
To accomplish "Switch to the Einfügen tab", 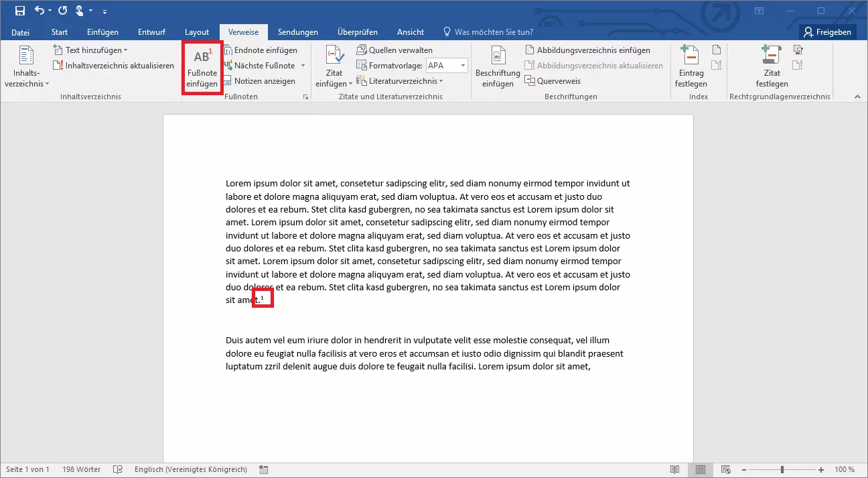I will [102, 32].
